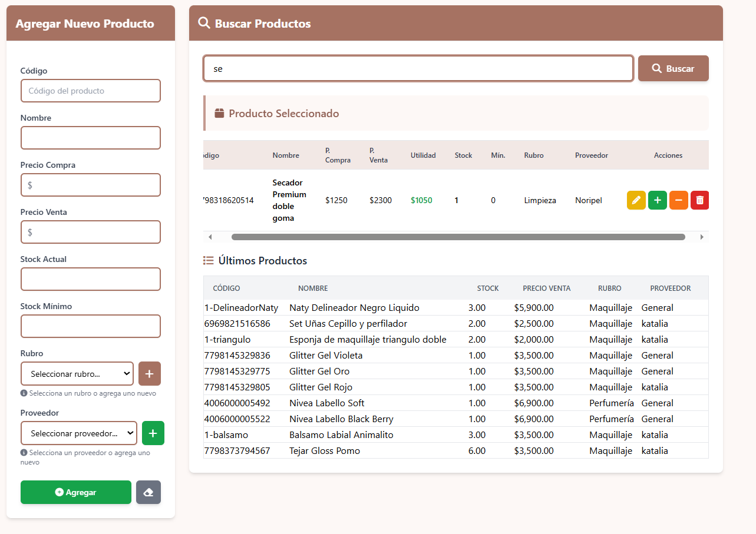Delete product with red trash icon
The width and height of the screenshot is (756, 534).
point(699,200)
